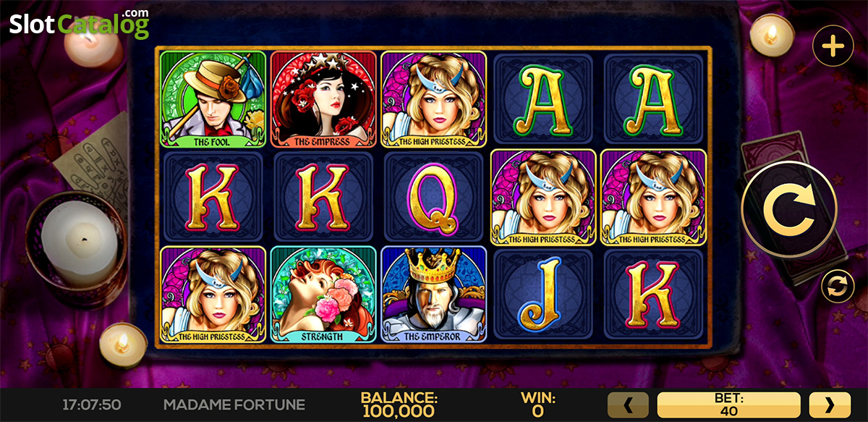The width and height of the screenshot is (868, 422).
Task: Select The Emperor tarot symbol
Action: (x=433, y=294)
